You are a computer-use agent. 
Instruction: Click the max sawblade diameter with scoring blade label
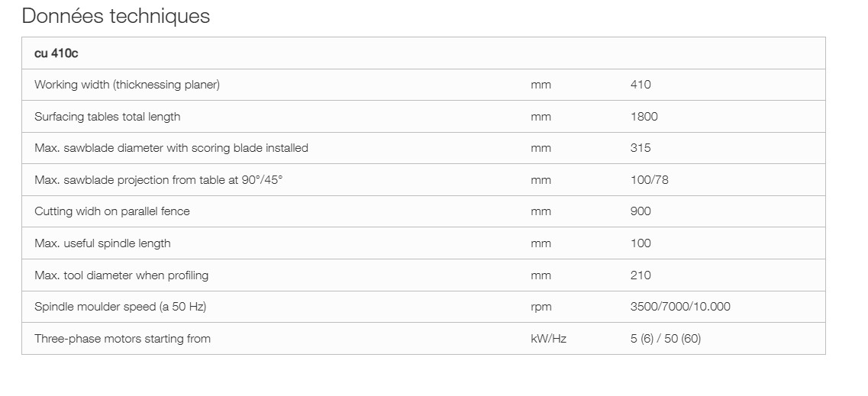(171, 148)
